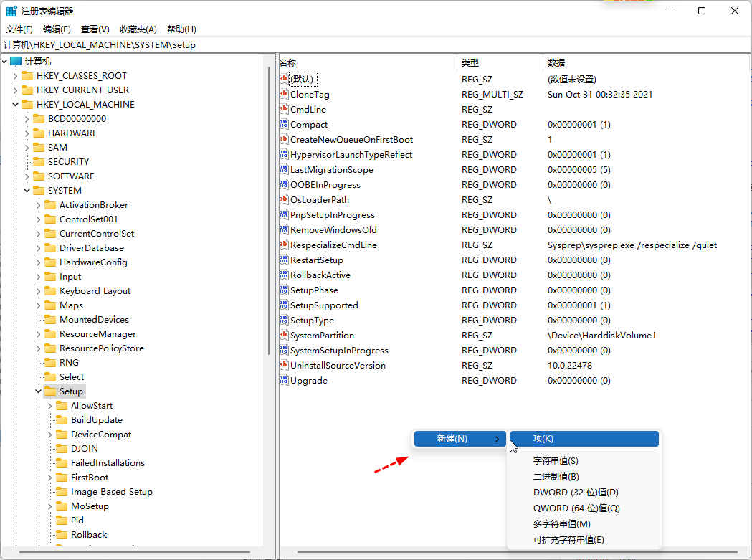Click the DWORD icon beside Upgrade

(284, 381)
